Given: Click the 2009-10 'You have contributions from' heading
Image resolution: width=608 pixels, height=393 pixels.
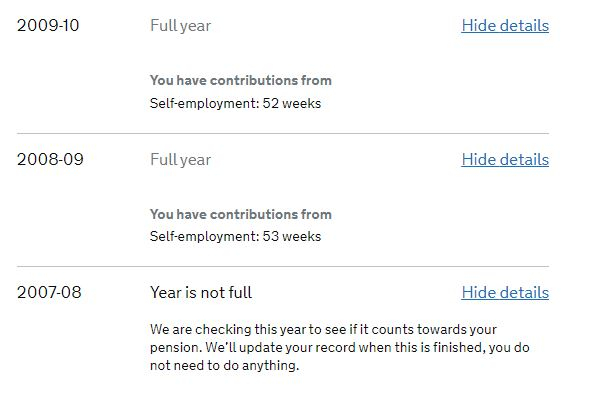Looking at the screenshot, I should [x=241, y=80].
